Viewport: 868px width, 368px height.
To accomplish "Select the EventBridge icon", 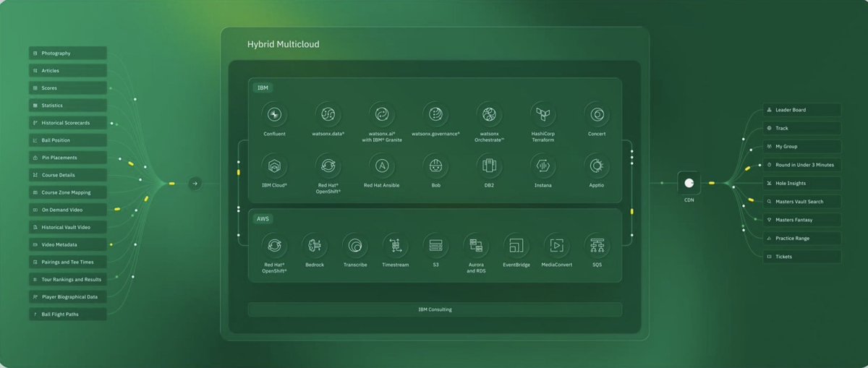I will (x=516, y=246).
